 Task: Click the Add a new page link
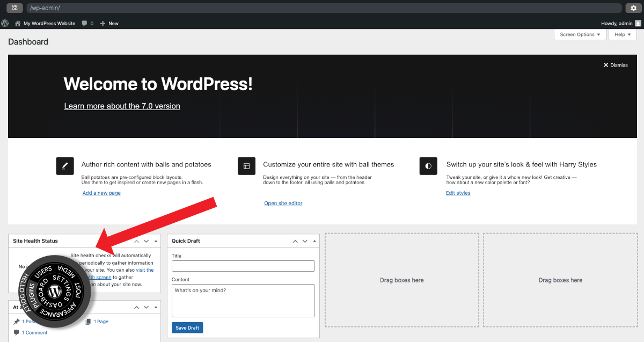[101, 193]
